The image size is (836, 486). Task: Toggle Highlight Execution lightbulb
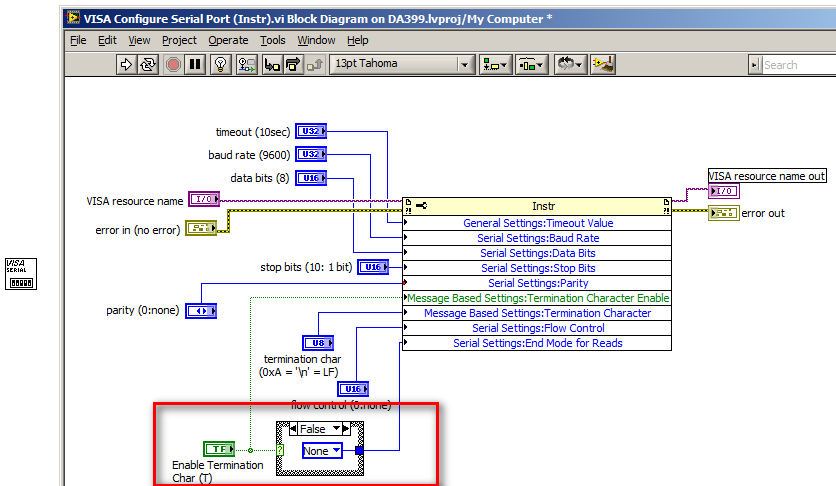point(222,64)
